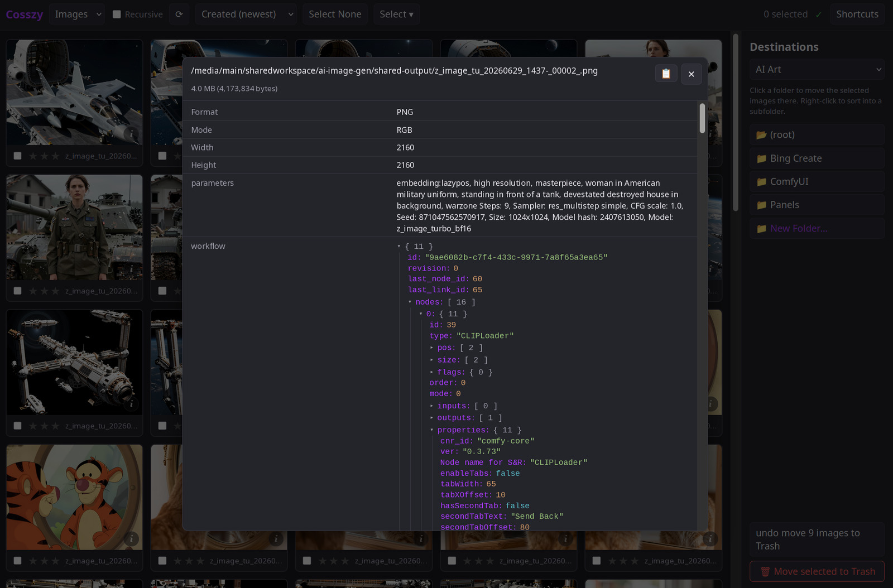Open the Tigger mirror cartoon thumbnail
This screenshot has width=893, height=588.
tap(74, 497)
